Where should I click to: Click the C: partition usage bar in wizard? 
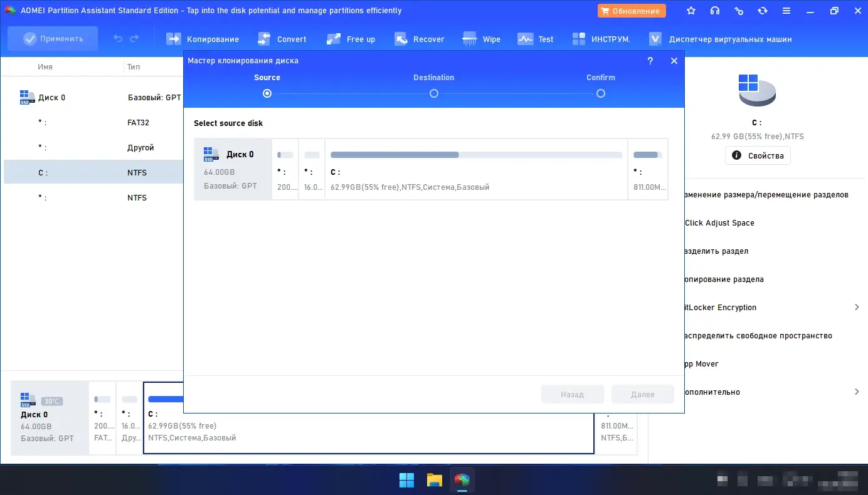(477, 155)
